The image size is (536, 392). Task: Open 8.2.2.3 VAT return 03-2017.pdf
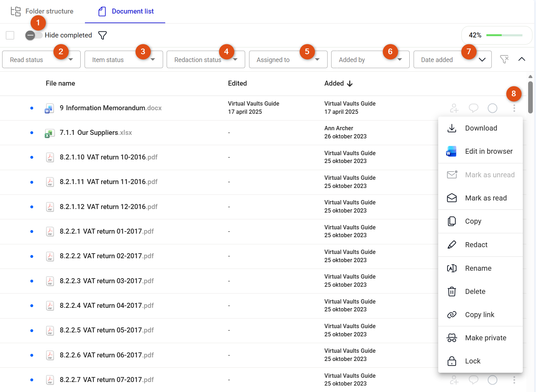point(107,281)
